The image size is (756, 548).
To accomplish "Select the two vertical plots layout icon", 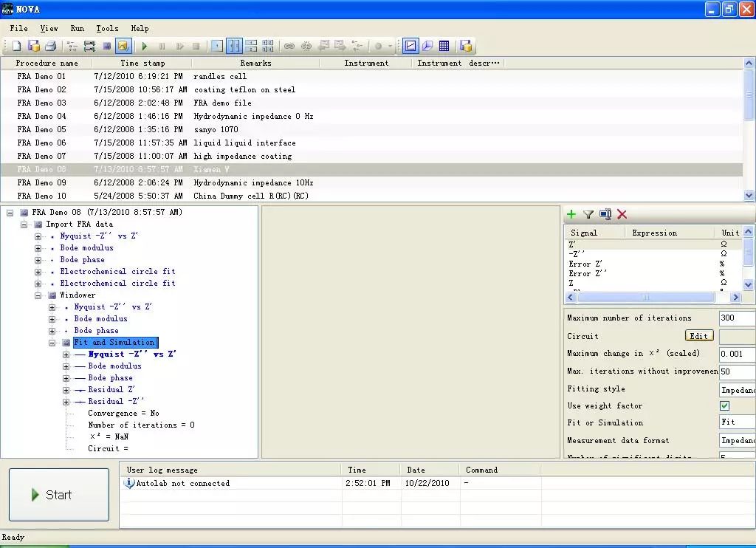I will 234,46.
